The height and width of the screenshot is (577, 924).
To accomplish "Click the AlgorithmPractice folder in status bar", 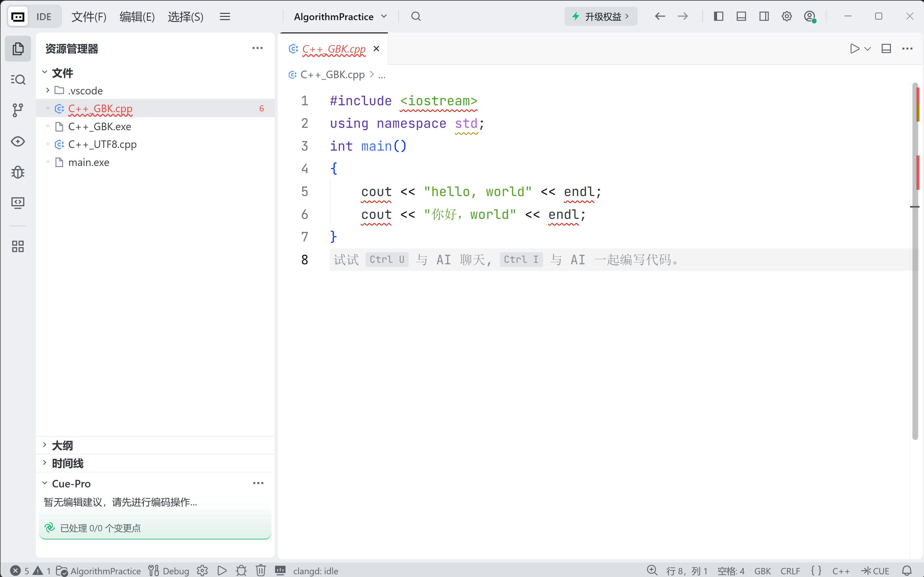I will (98, 571).
